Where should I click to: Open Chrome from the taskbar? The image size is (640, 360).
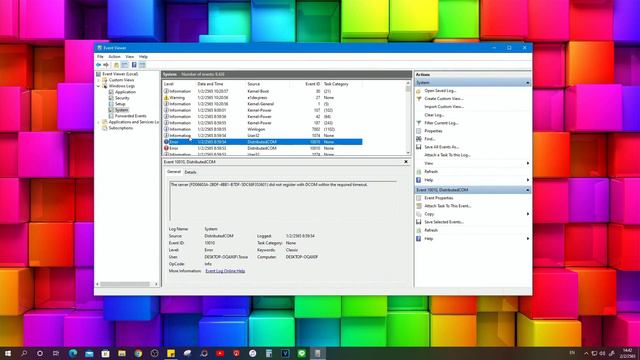tap(138, 353)
